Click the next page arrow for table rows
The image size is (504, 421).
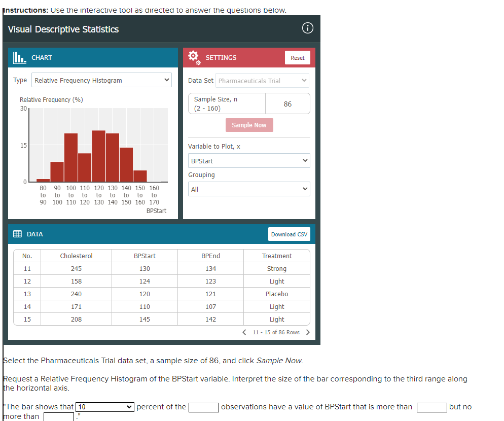click(308, 332)
